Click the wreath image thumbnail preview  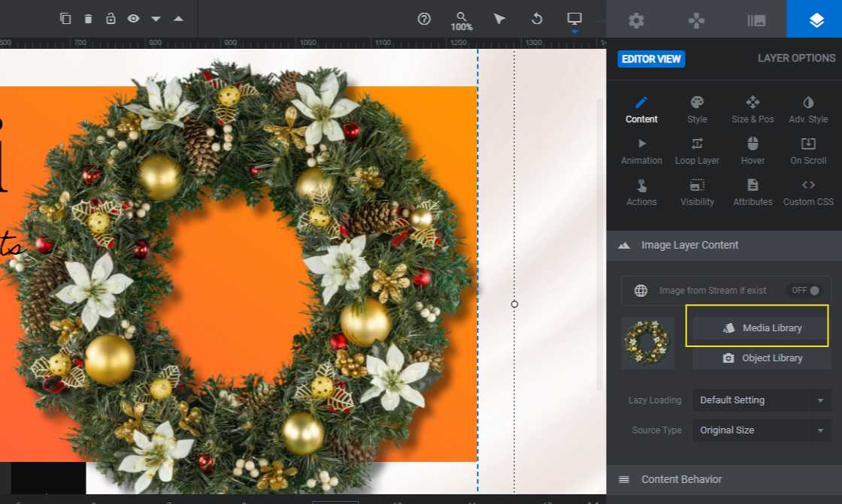[647, 343]
